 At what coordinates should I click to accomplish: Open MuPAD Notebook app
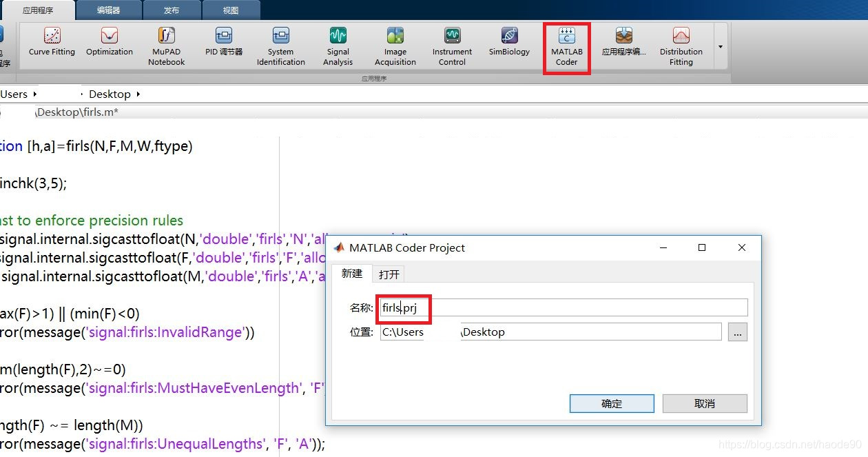point(167,47)
